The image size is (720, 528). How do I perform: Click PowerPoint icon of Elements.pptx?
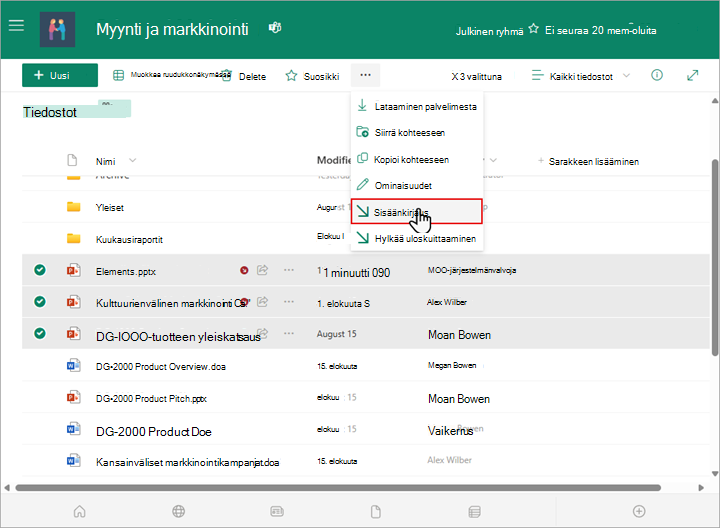click(73, 270)
